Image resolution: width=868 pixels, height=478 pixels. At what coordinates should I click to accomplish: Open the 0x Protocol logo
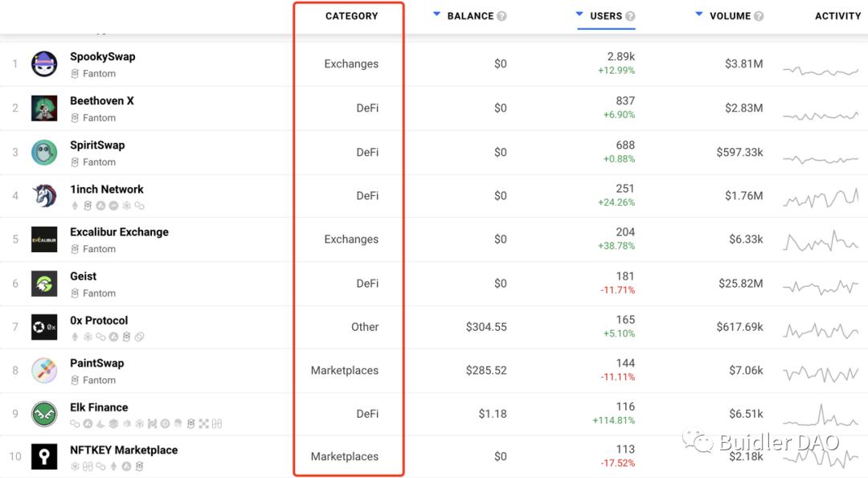pyautogui.click(x=44, y=327)
